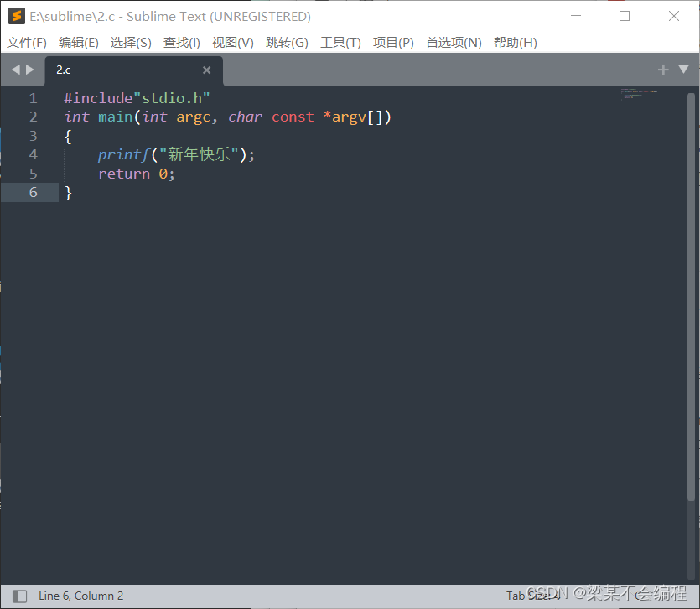Image resolution: width=700 pixels, height=609 pixels.
Task: Click line number 5 in gutter
Action: point(33,174)
